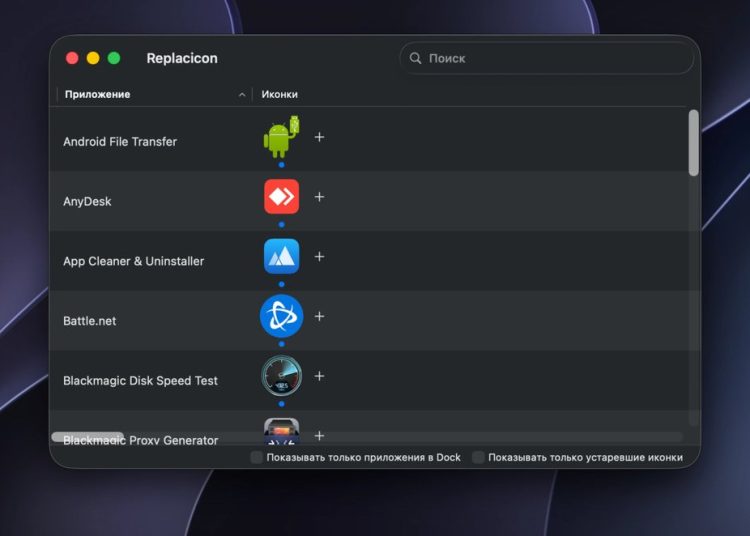
Task: Select the 'Battle.net' row name
Action: click(89, 321)
